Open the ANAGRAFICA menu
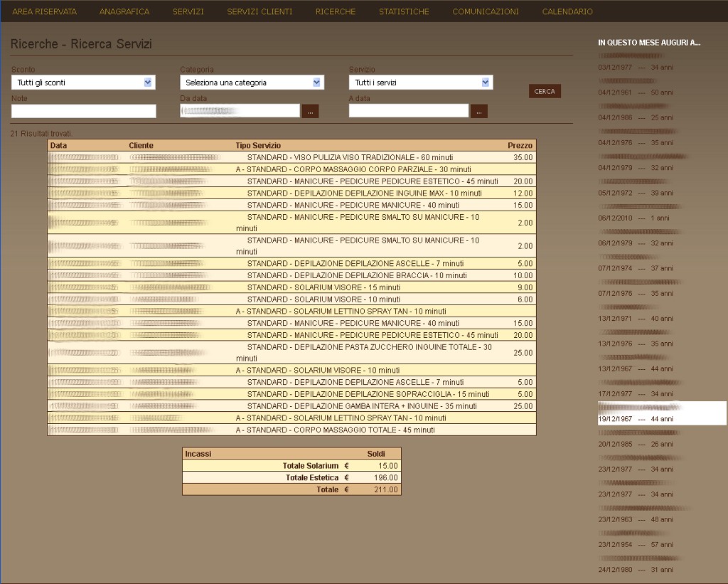The image size is (728, 584). pos(124,11)
